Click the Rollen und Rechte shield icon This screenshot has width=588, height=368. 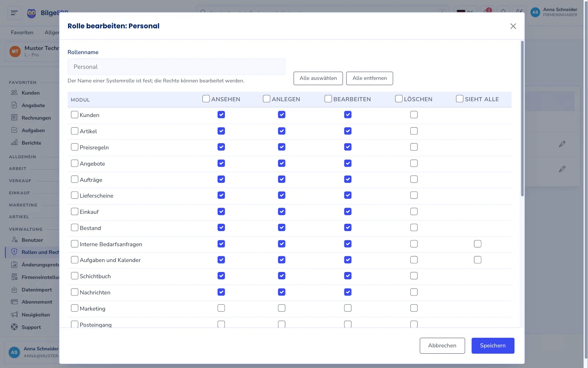(14, 252)
